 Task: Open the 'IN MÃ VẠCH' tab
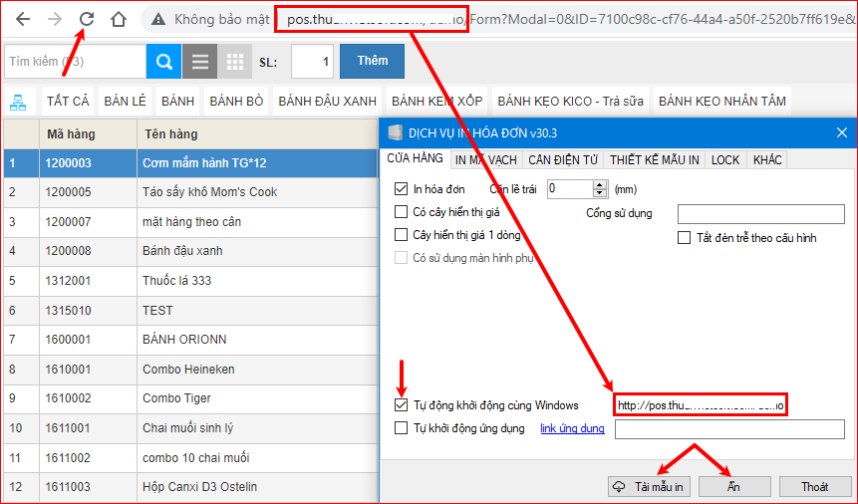(485, 159)
